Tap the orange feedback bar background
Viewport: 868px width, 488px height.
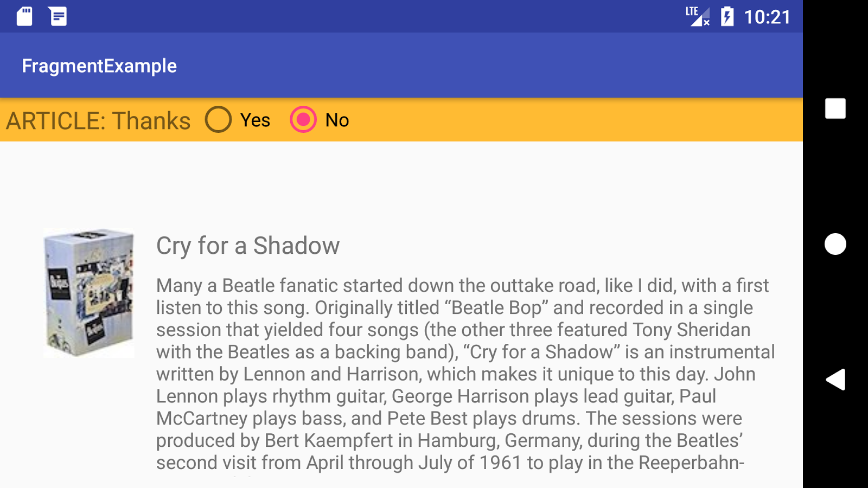575,120
